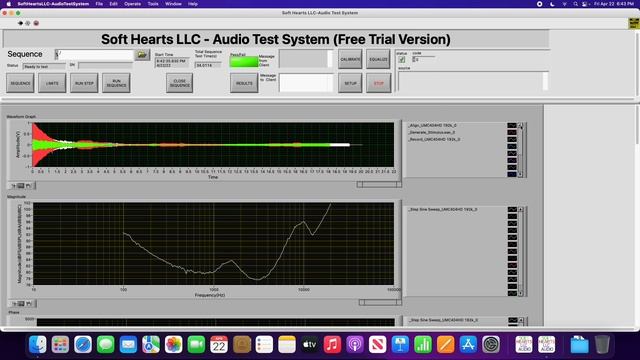Open the Edit menu

coord(113,4)
